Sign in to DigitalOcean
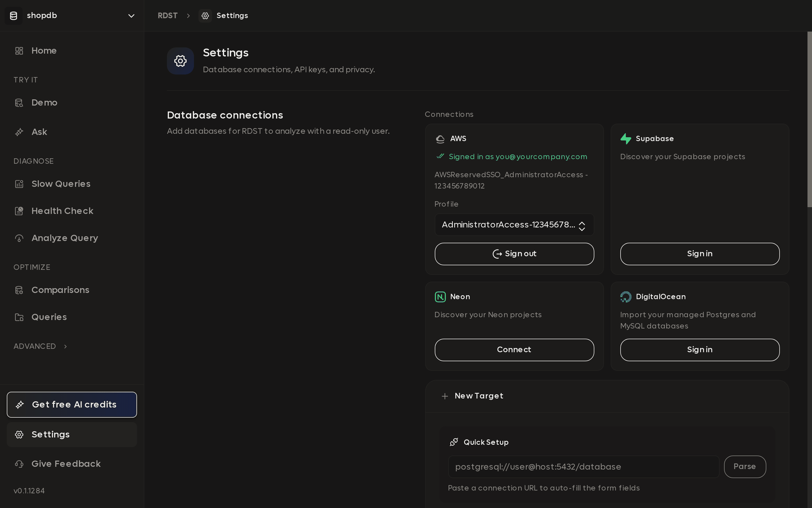Viewport: 812px width, 508px height. tap(700, 350)
